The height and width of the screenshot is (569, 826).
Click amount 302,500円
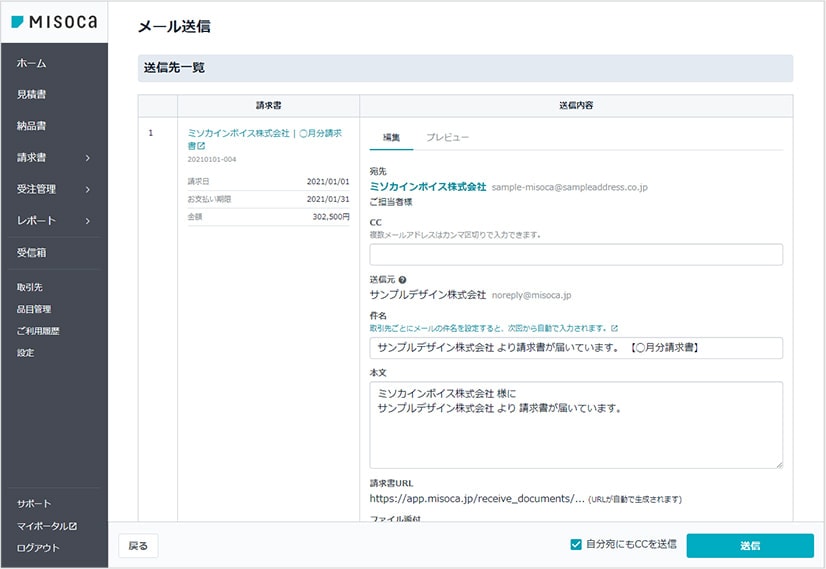tap(331, 217)
